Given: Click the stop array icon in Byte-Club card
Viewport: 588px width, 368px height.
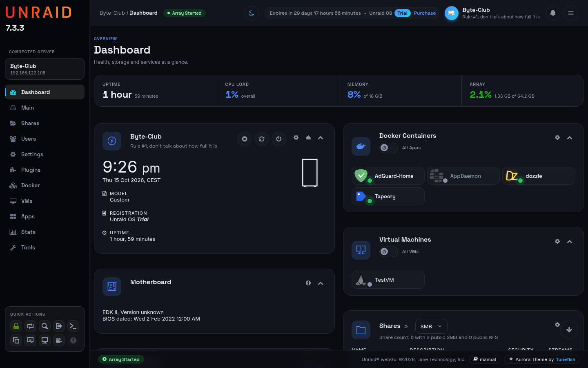Looking at the screenshot, I should coord(245,139).
